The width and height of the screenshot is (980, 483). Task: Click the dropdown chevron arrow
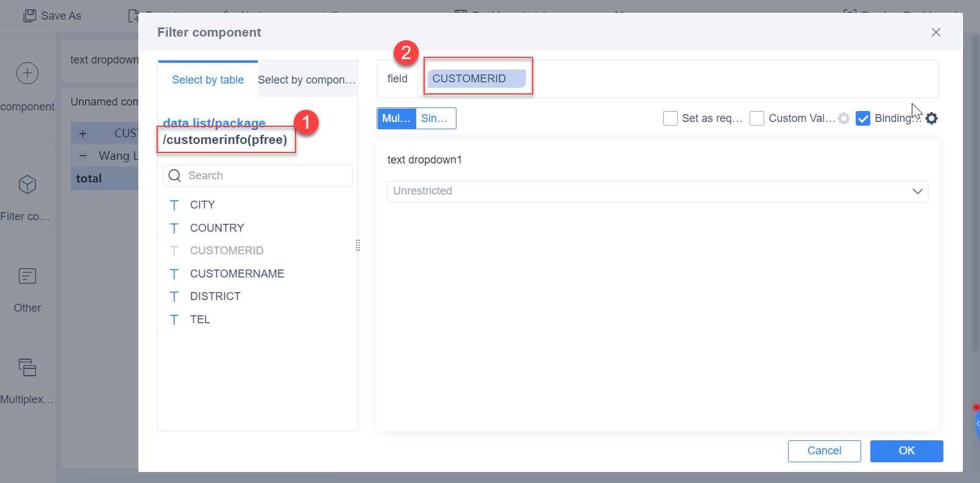[x=917, y=191]
